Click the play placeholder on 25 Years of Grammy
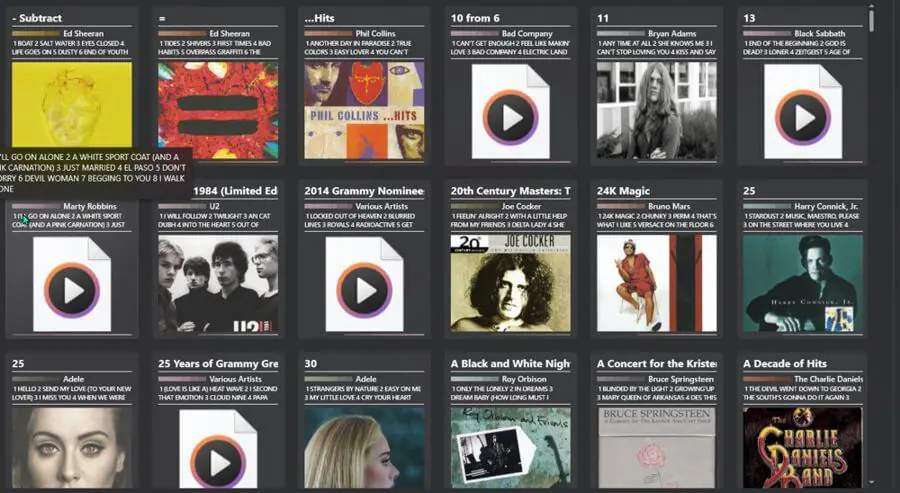900x493 pixels. [218, 449]
